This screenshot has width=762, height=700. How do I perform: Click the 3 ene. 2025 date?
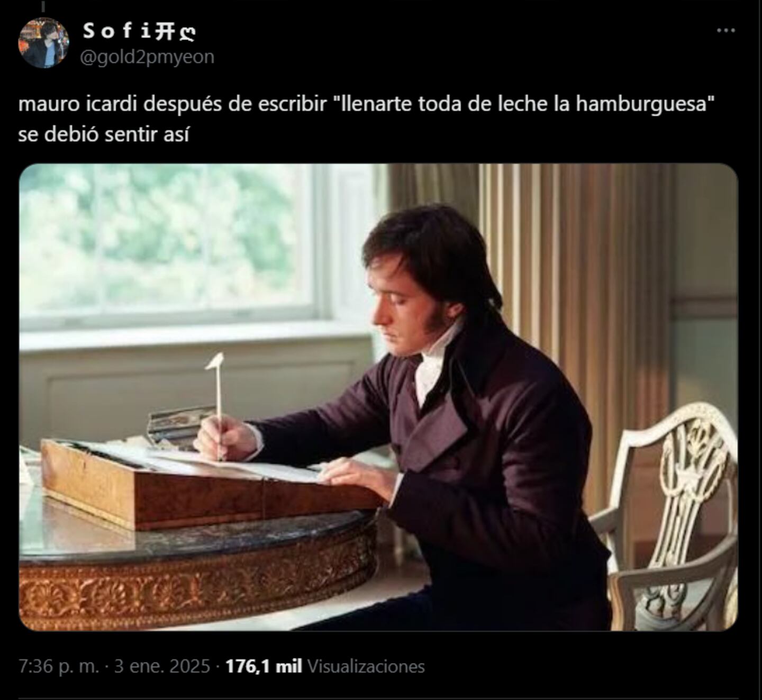coord(162,666)
